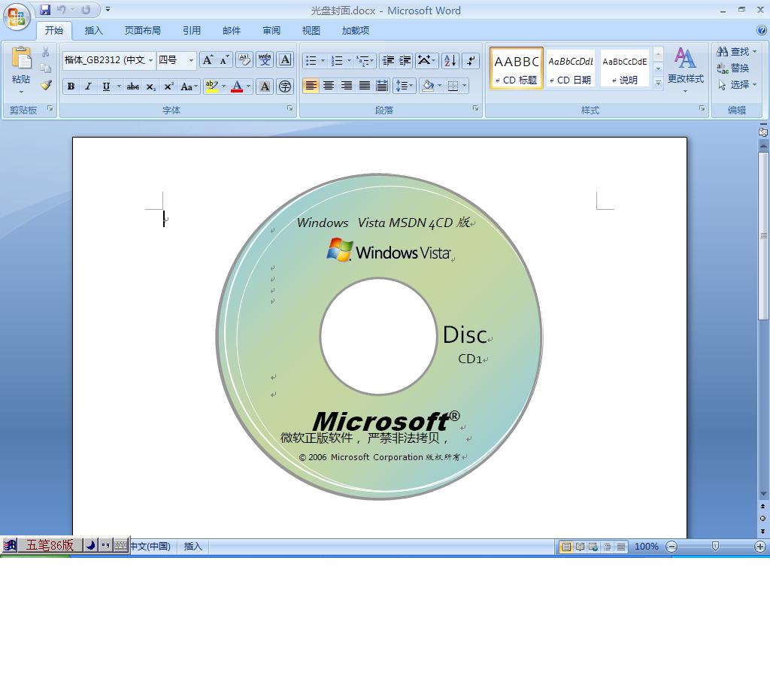The image size is (770, 700).
Task: Insert an enclosed character
Action: 285,86
